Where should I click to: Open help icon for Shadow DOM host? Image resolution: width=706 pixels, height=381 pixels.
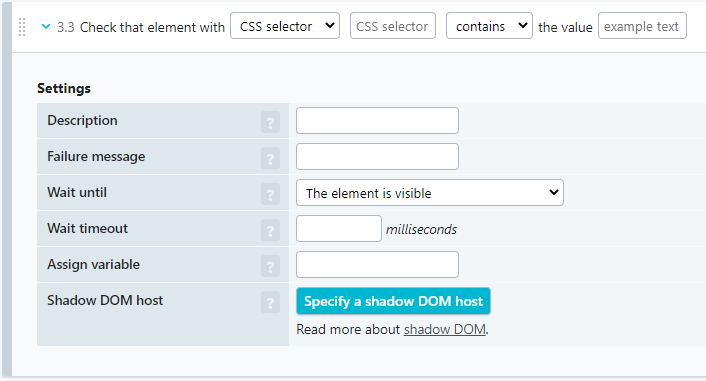(x=270, y=302)
